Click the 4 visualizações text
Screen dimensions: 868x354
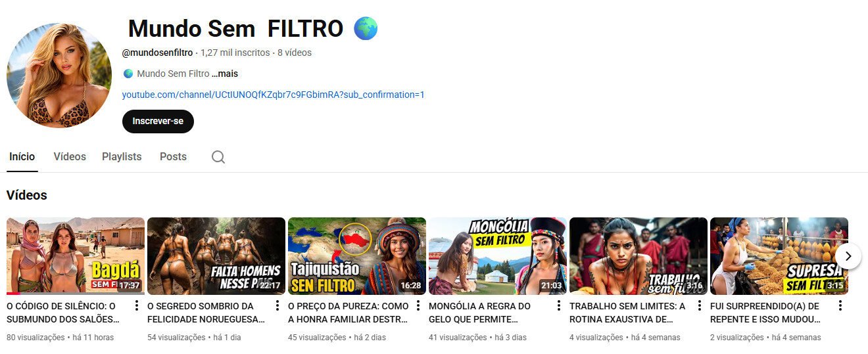596,338
